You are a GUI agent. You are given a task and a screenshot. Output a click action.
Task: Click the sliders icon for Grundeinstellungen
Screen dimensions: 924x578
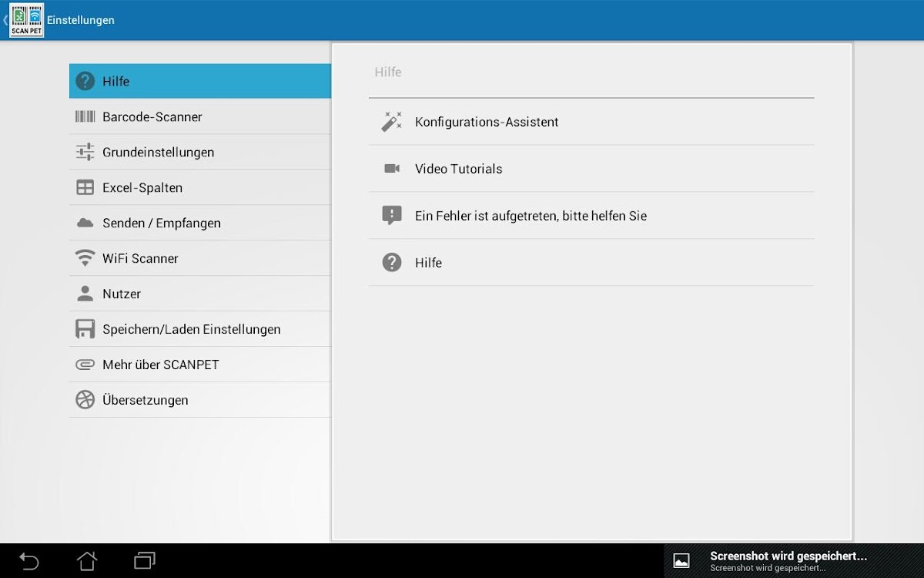click(85, 153)
